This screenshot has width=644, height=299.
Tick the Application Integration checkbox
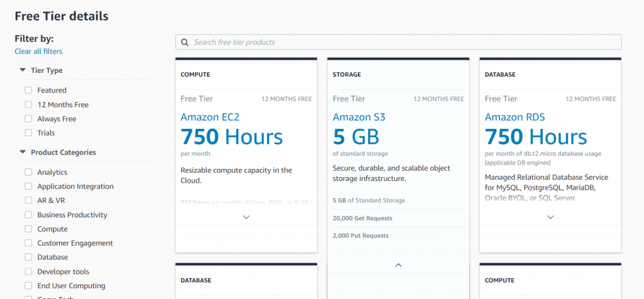pos(28,187)
